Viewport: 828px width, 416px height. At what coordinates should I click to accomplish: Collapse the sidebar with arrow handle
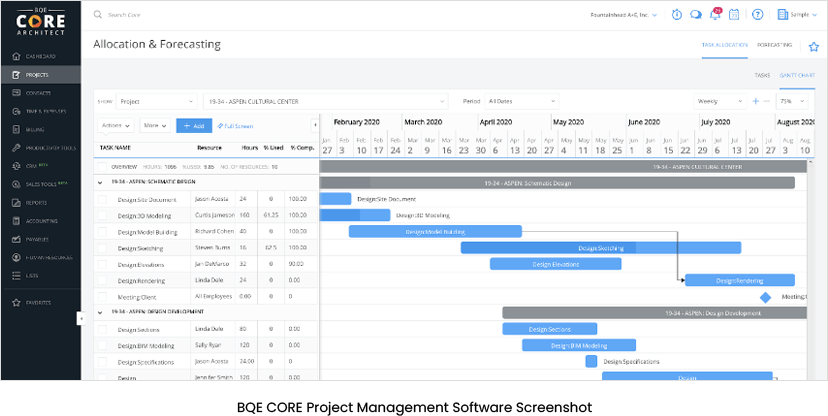[81, 318]
